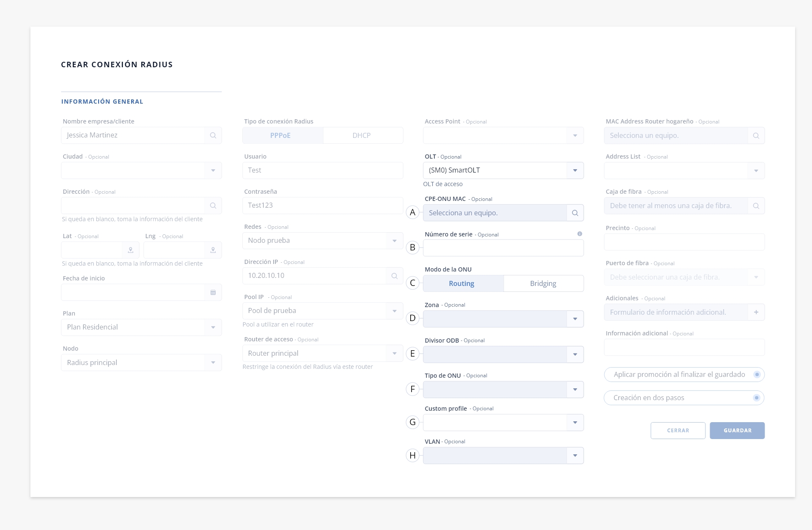Open the VLAN dropdown
812x530 pixels.
(x=503, y=456)
